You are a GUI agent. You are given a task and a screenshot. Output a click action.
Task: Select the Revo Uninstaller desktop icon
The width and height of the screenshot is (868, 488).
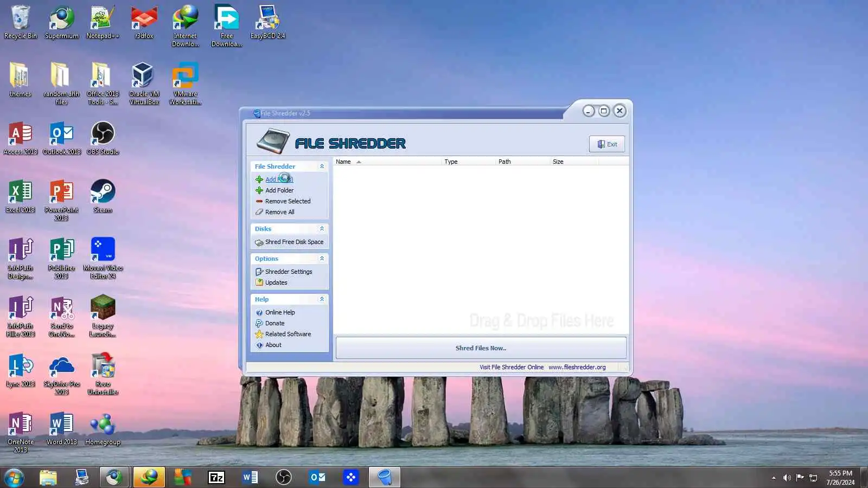pyautogui.click(x=103, y=374)
